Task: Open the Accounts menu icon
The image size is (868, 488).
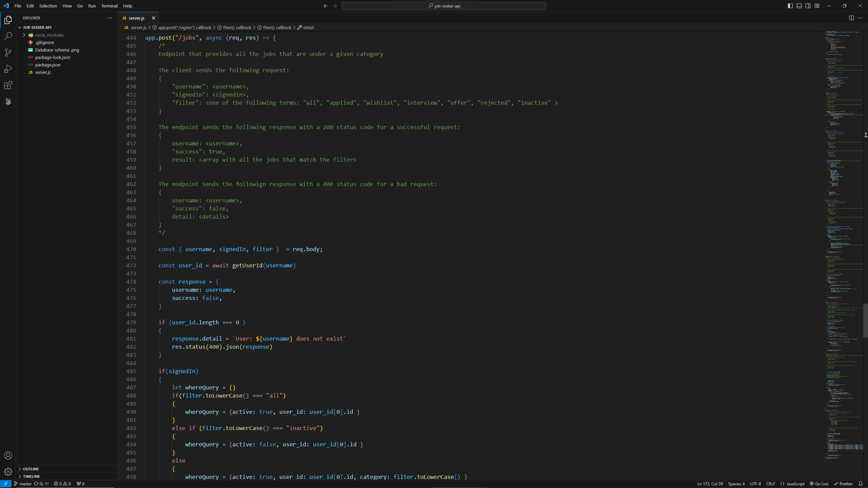Action: (x=8, y=455)
